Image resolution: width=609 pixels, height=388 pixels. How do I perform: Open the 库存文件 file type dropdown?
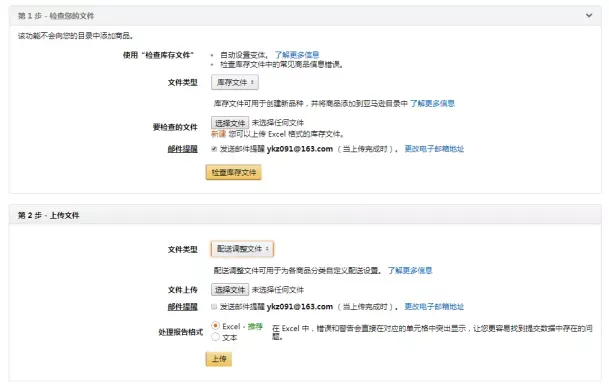(235, 82)
